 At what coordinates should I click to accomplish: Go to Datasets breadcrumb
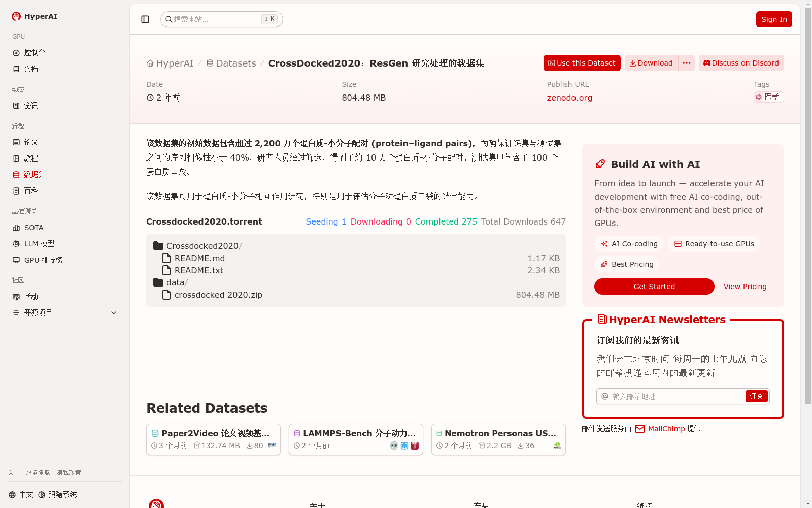coord(231,63)
